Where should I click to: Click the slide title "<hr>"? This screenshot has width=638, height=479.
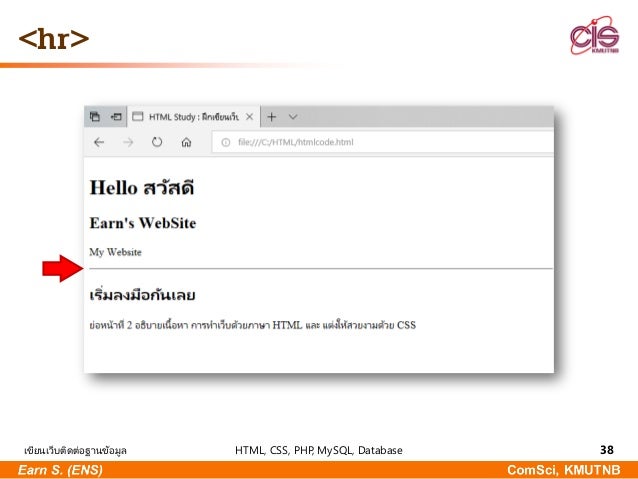tap(54, 39)
